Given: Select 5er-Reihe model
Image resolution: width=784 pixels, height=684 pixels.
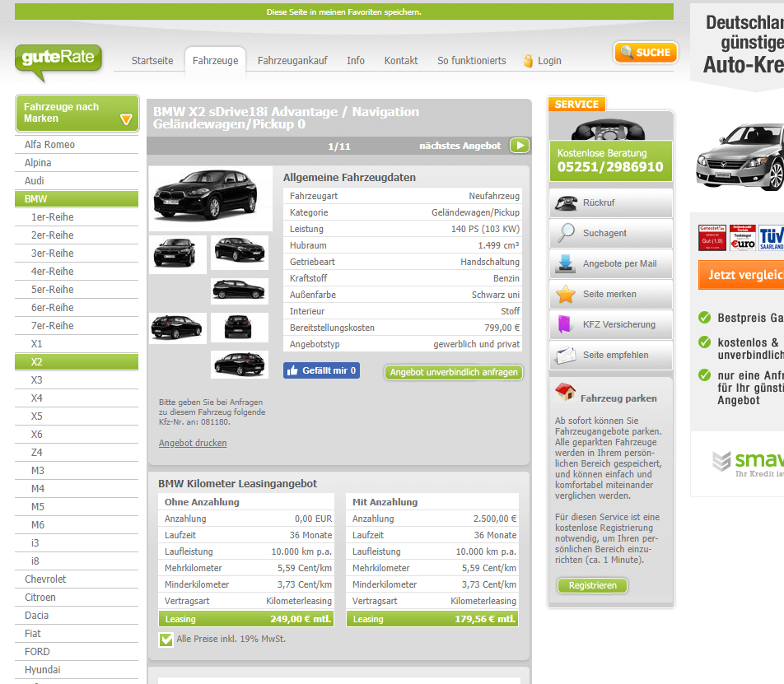Looking at the screenshot, I should pyautogui.click(x=77, y=289).
